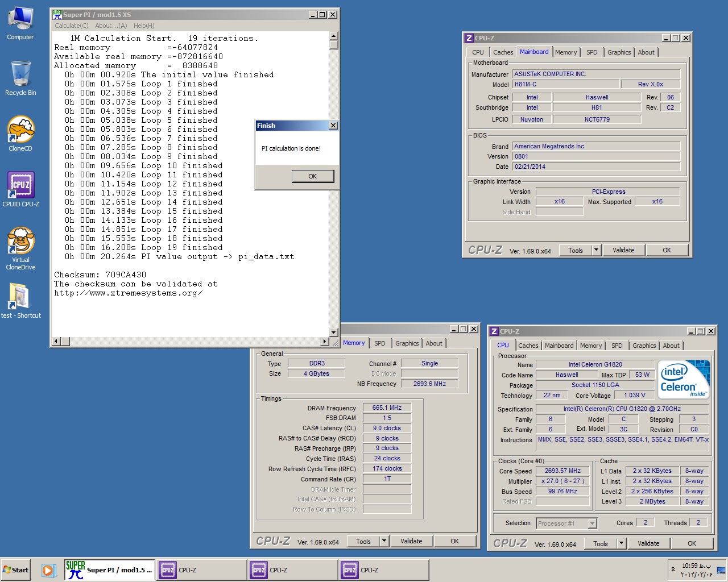Switch to Caches tab in Mainboard window
728x582 pixels.
click(x=503, y=52)
